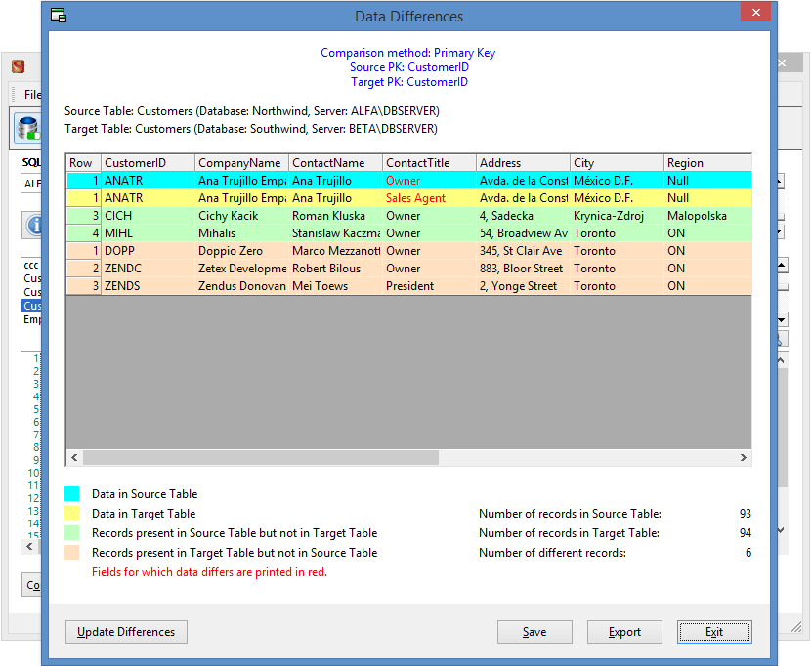Sort by the CompanyName column header
Image resolution: width=812 pixels, height=666 pixels.
click(240, 163)
